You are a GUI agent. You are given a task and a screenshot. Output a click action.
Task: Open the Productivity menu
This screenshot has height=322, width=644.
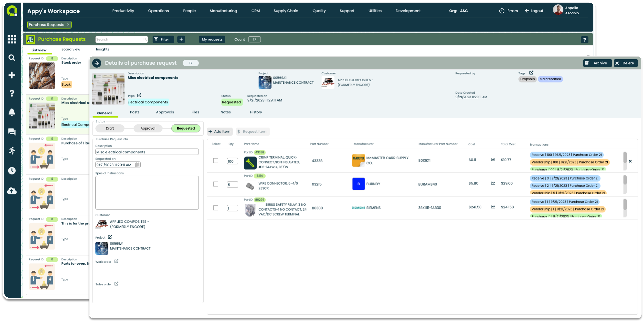123,11
